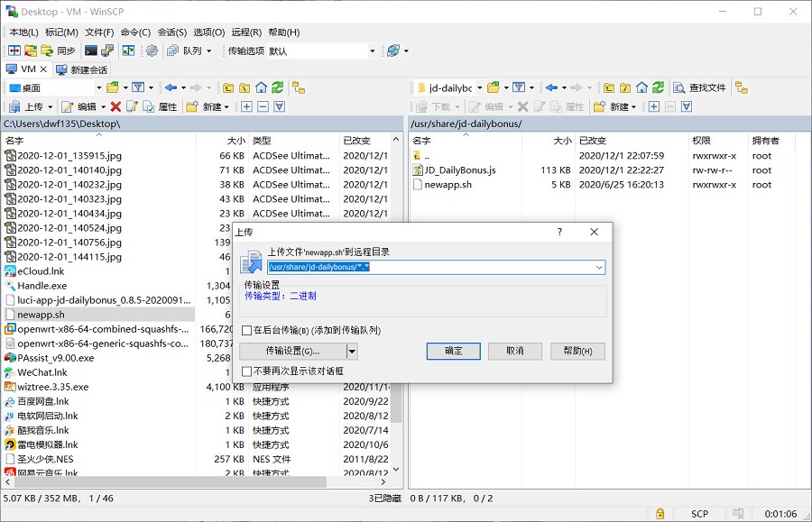Click the remote panel select-files plus icon
Screen dimensions: 812x522
coord(654,106)
